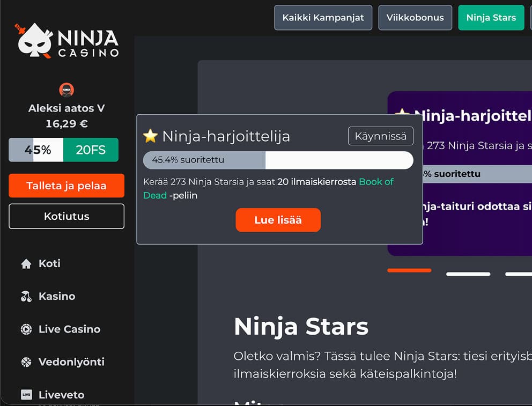Viewport: 532px width, 406px height.
Task: Click the 45% progress indicator in sidebar
Action: click(36, 150)
